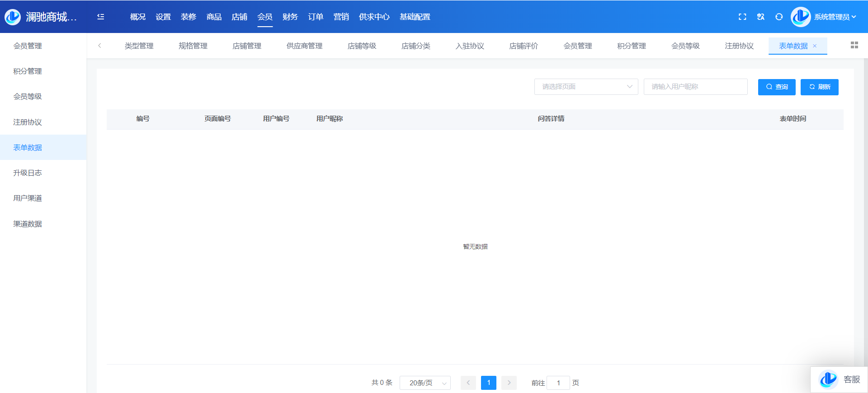
Task: Click the next page arrow
Action: 509,383
